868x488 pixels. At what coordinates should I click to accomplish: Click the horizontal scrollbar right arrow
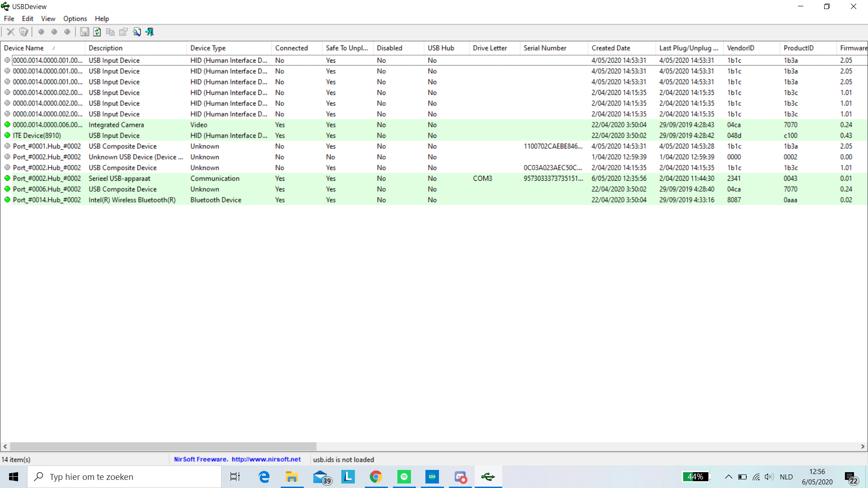[863, 446]
